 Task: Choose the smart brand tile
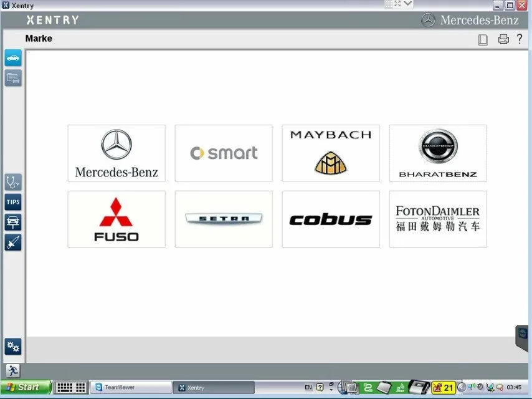pyautogui.click(x=224, y=153)
